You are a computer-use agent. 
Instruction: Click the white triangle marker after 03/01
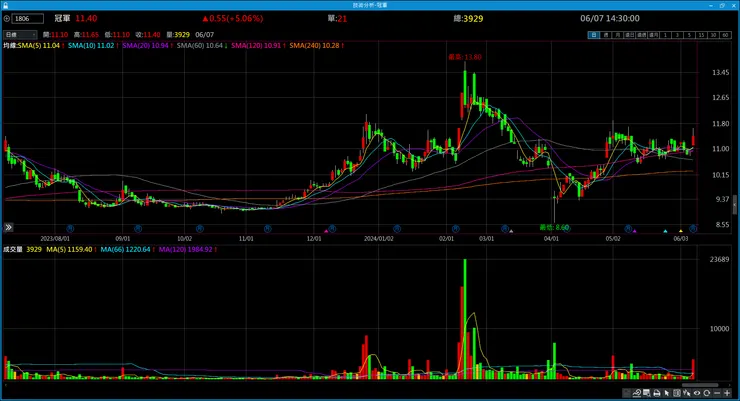(x=511, y=231)
